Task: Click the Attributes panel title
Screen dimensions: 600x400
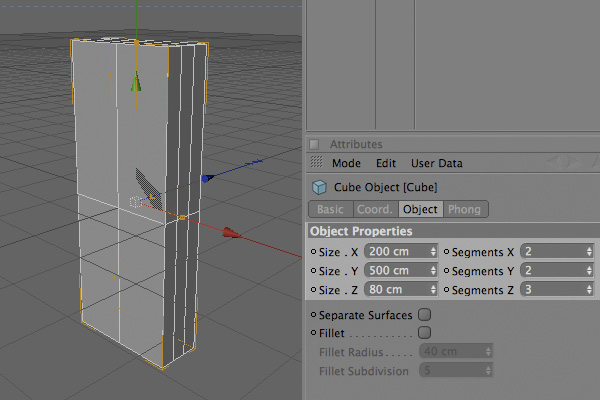Action: pos(356,144)
